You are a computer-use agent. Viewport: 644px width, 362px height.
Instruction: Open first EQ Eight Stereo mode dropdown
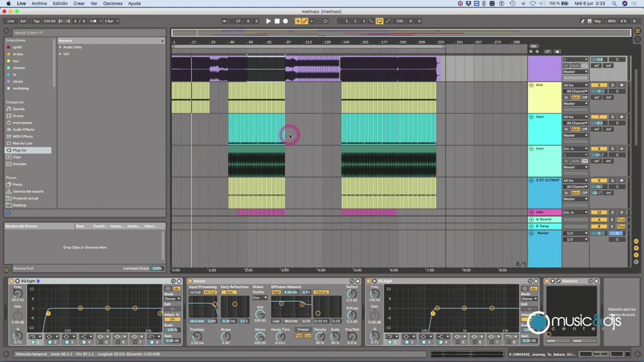(172, 299)
